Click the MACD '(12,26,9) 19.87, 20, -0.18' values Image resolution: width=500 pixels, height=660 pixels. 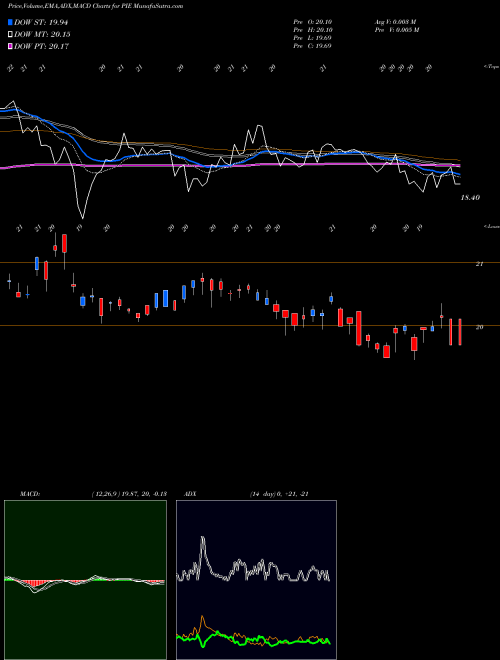click(x=129, y=494)
